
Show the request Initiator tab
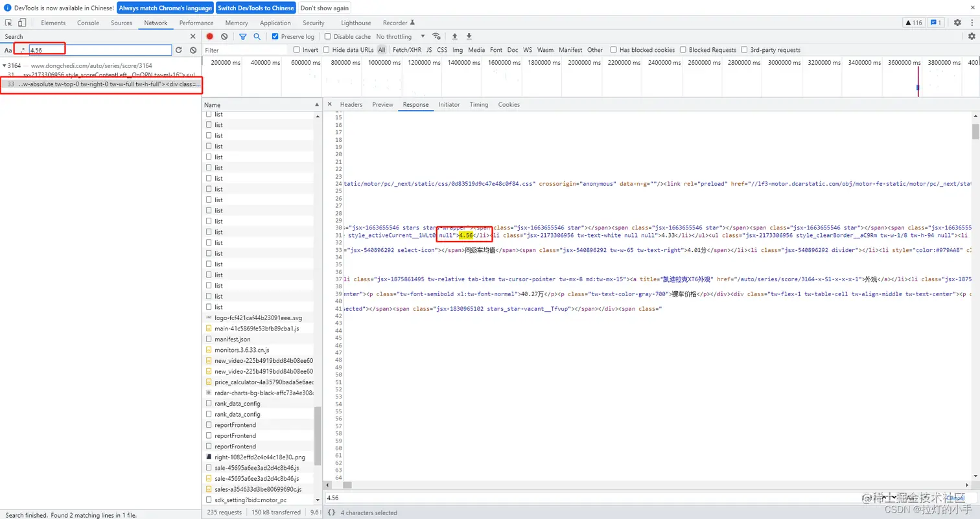tap(449, 104)
